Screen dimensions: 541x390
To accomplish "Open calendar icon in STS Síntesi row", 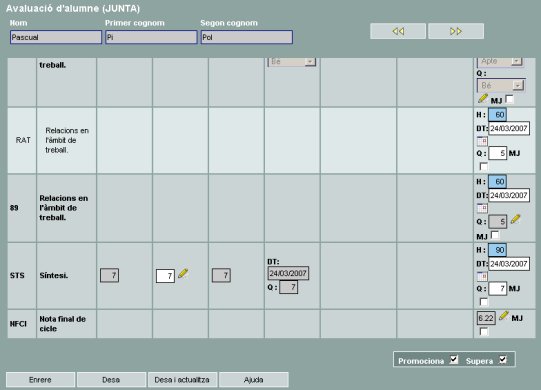I will pos(482,276).
